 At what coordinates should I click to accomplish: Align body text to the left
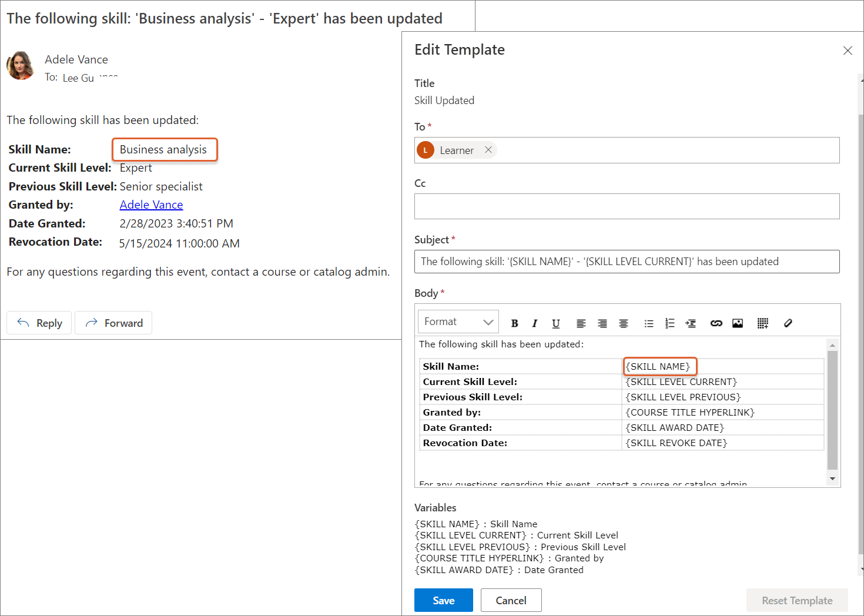[x=581, y=323]
